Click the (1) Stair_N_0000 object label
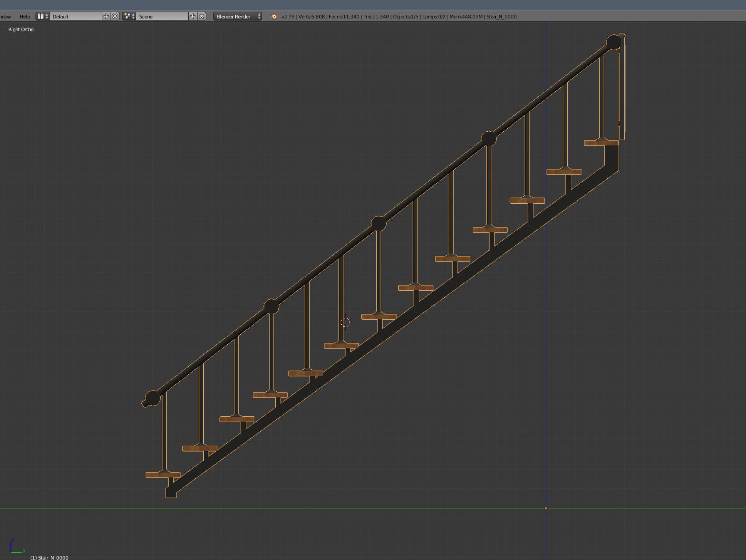This screenshot has width=746, height=560. click(49, 557)
